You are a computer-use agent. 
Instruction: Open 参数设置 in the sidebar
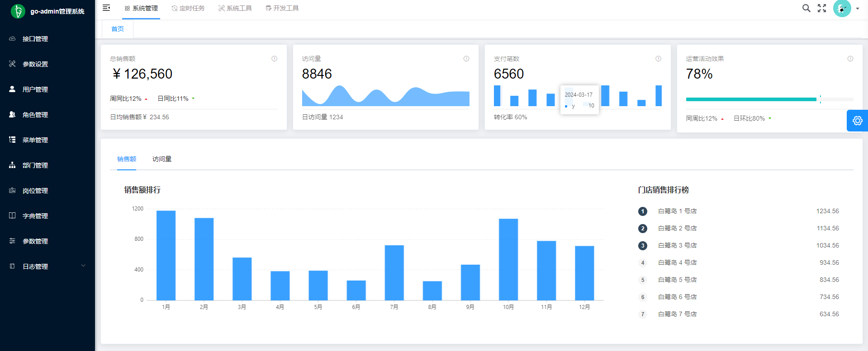pyautogui.click(x=47, y=64)
